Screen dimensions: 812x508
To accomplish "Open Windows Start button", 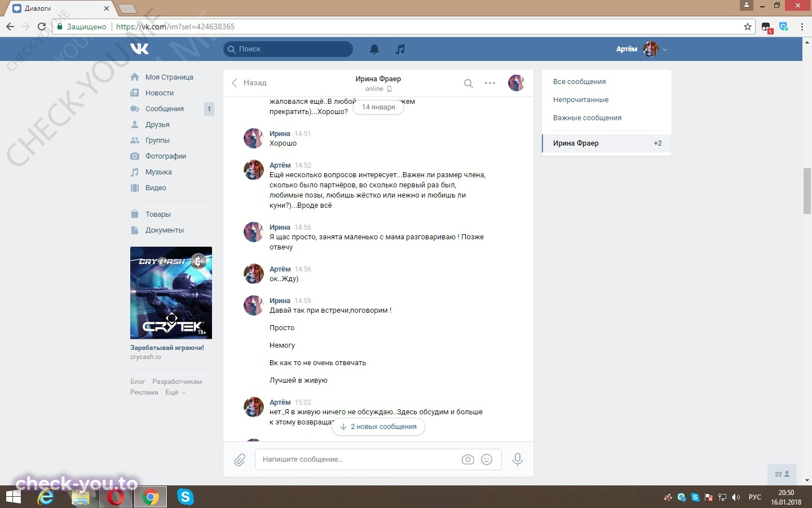I will pyautogui.click(x=13, y=497).
